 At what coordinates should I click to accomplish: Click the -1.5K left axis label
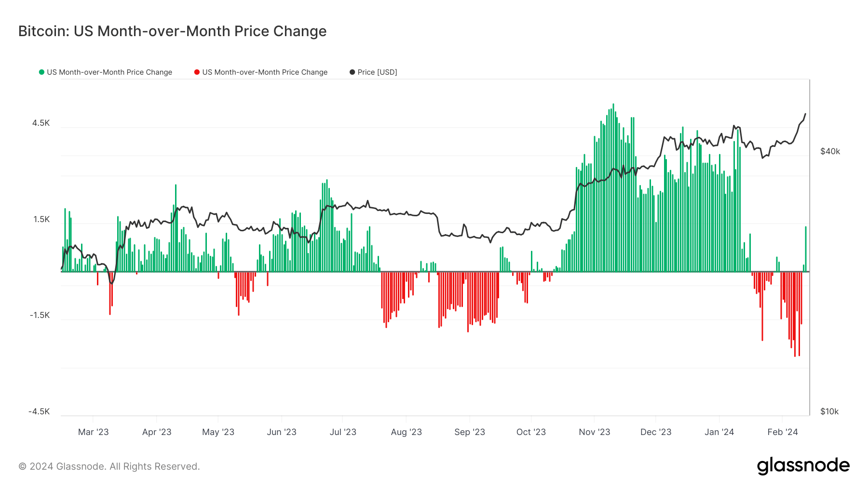pos(40,315)
